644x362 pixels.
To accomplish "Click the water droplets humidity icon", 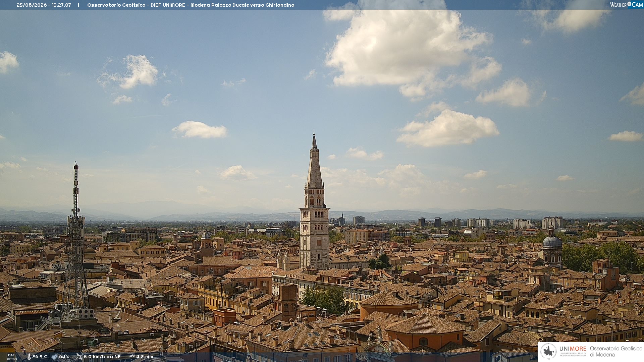I will point(54,357).
